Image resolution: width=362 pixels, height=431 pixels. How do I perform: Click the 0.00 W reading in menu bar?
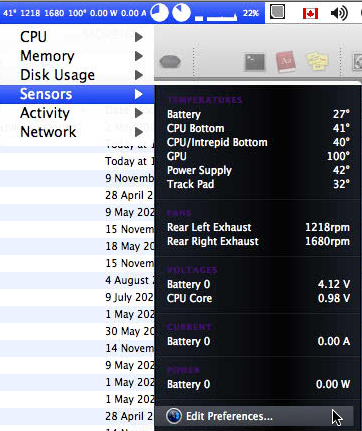coord(103,13)
